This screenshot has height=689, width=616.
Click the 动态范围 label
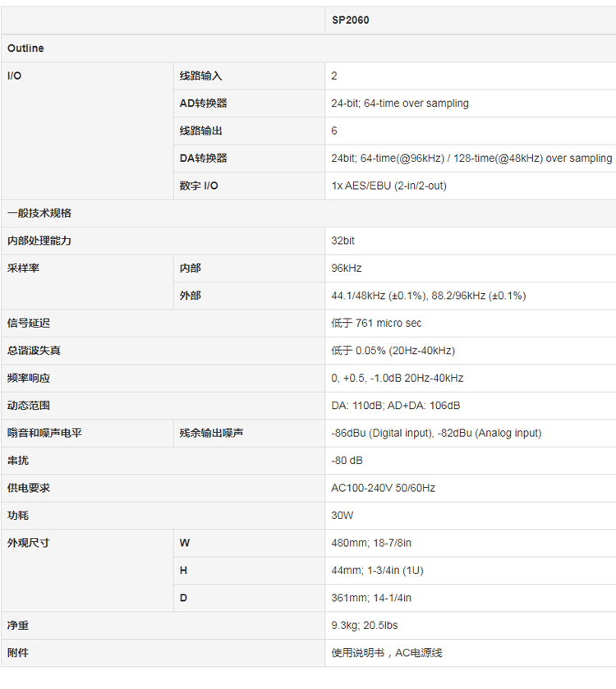tap(29, 406)
